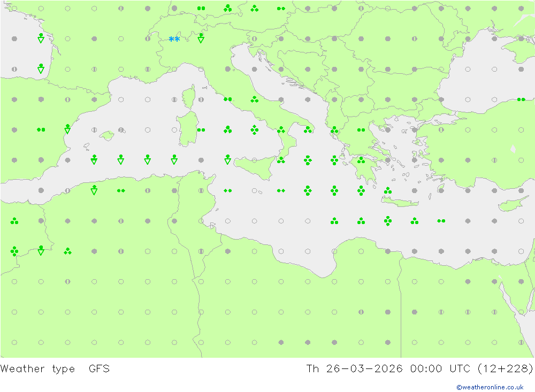The image size is (535, 392).
Task: Click the "Weather type GFS" title
Action: (55, 368)
